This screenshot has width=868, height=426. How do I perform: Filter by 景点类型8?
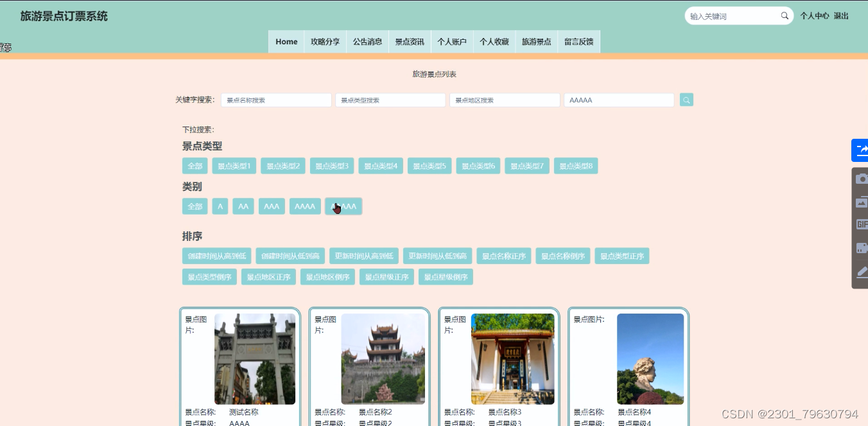click(x=576, y=166)
